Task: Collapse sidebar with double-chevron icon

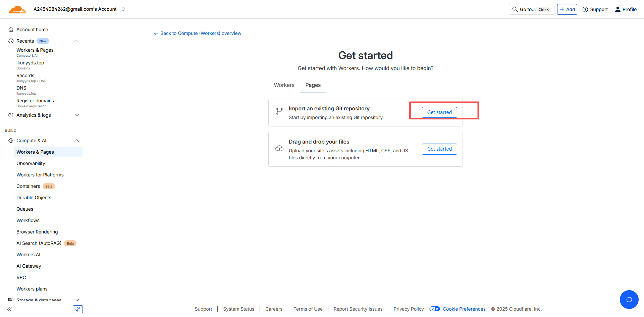Action: (9, 309)
